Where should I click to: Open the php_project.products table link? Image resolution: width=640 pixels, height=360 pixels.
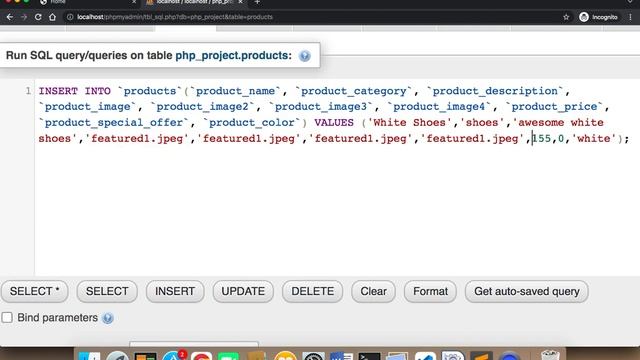[232, 56]
